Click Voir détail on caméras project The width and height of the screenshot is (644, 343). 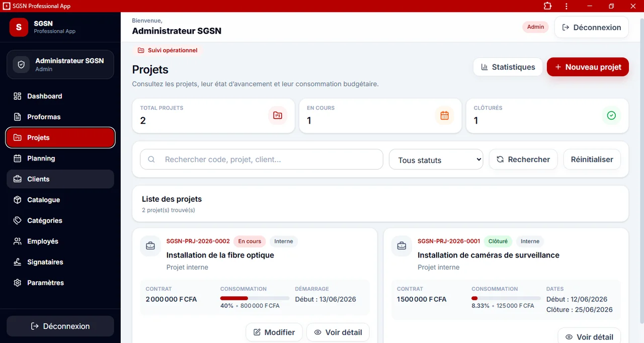click(589, 336)
